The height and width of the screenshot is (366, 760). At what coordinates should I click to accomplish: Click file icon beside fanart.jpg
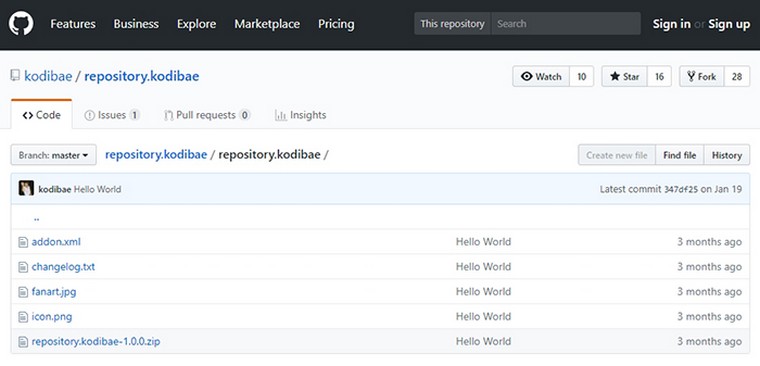coord(23,292)
